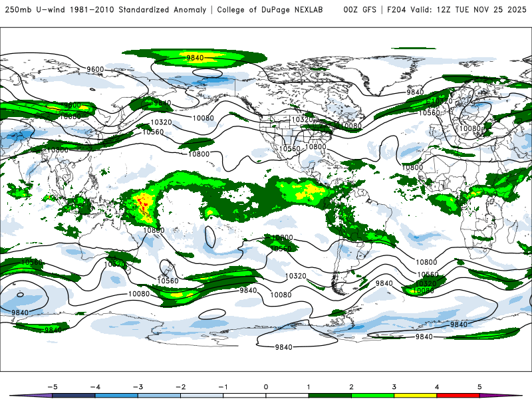Click the 9840 contour label south of Greenland
Image resolution: width=532 pixels, height=399 pixels.
(x=415, y=92)
